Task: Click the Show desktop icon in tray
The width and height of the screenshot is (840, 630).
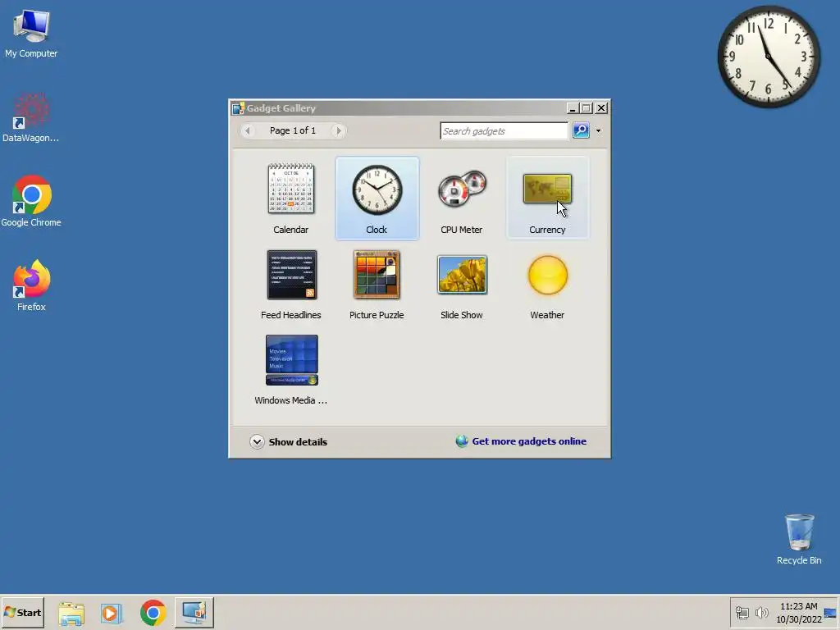Action: 831,612
